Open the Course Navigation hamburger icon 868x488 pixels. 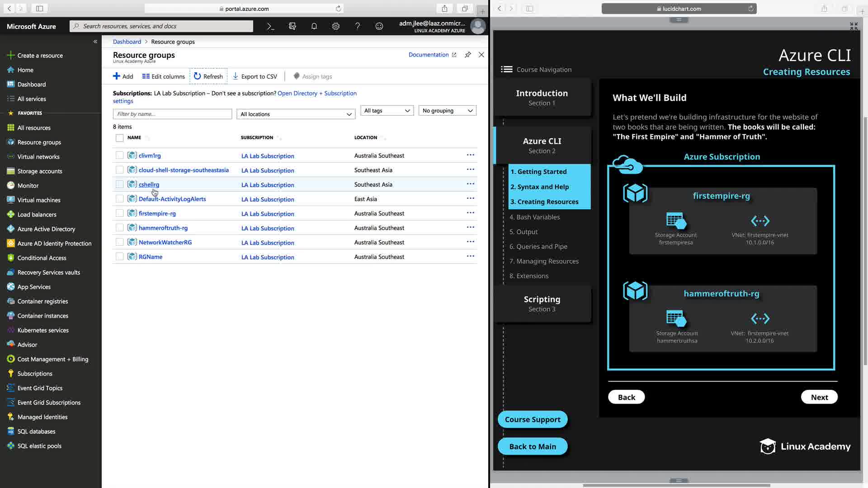506,69
